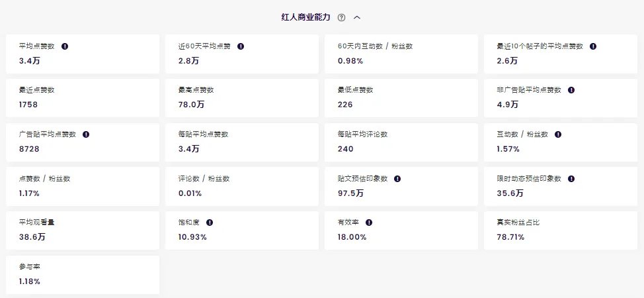This screenshot has width=644, height=298.
Task: Click the 0.01% value
Action: 190,193
